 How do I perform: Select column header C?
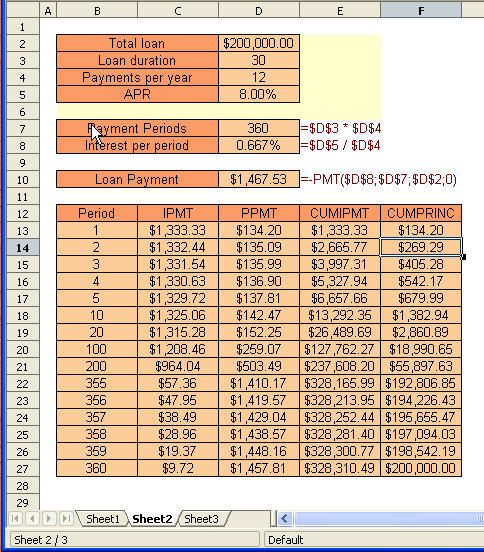point(178,11)
